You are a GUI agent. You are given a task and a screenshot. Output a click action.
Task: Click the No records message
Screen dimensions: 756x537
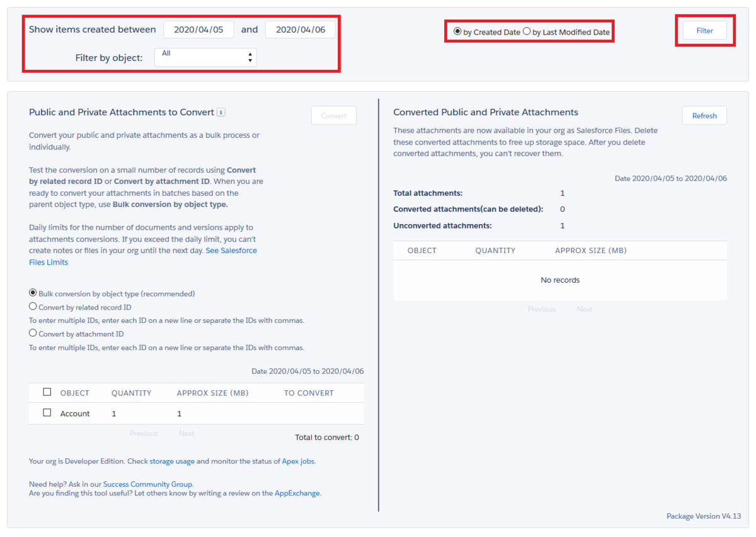point(560,280)
